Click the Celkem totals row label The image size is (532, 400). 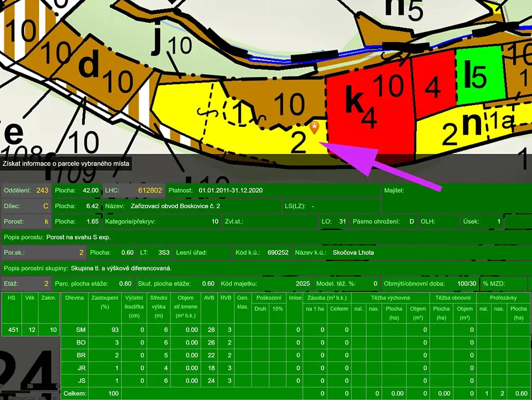click(x=74, y=394)
